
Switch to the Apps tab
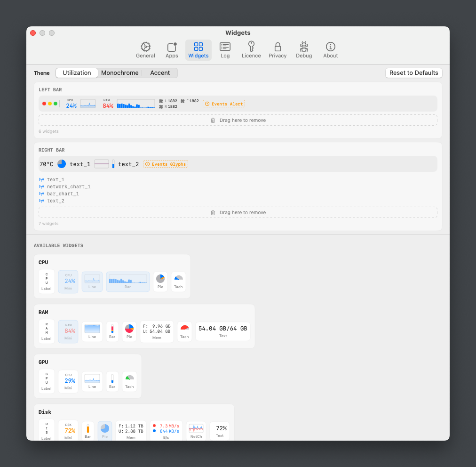(172, 50)
